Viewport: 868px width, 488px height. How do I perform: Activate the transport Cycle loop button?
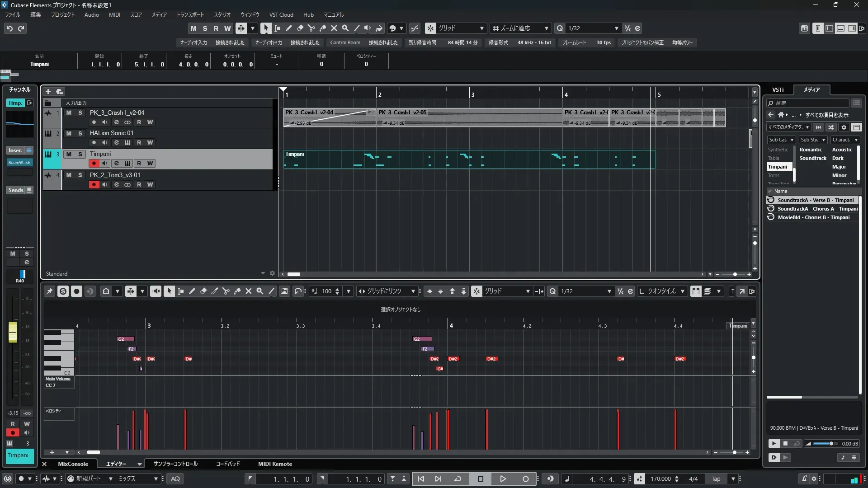coord(458,479)
